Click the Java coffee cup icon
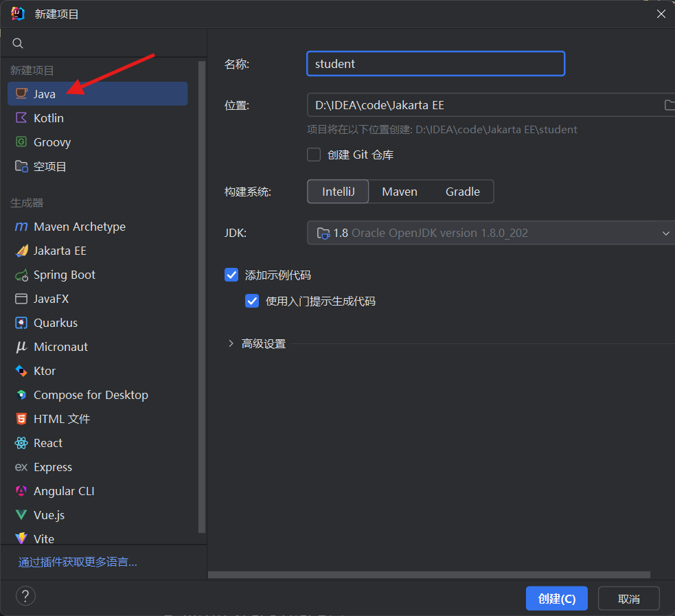 (x=21, y=93)
